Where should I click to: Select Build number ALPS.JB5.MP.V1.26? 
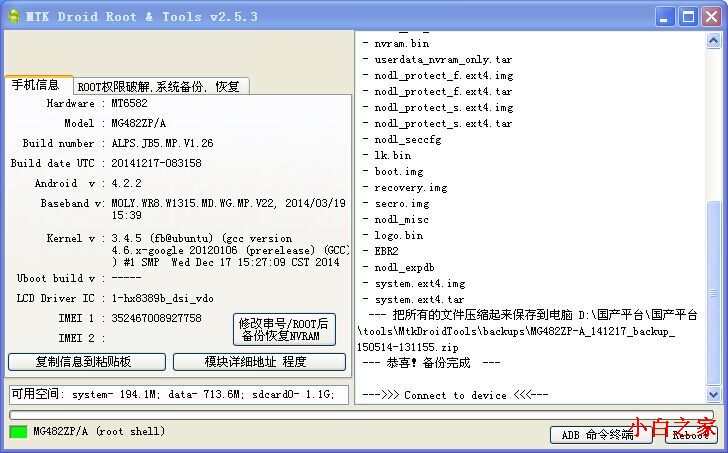click(162, 143)
